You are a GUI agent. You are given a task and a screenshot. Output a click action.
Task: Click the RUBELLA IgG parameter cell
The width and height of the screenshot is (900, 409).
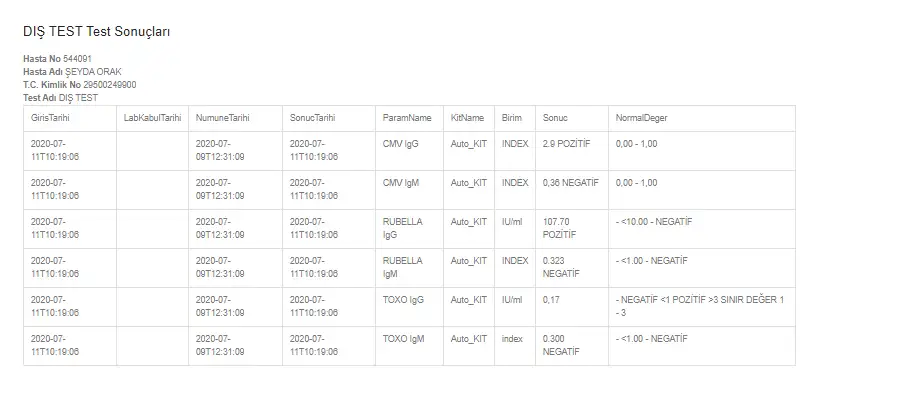pyautogui.click(x=403, y=228)
